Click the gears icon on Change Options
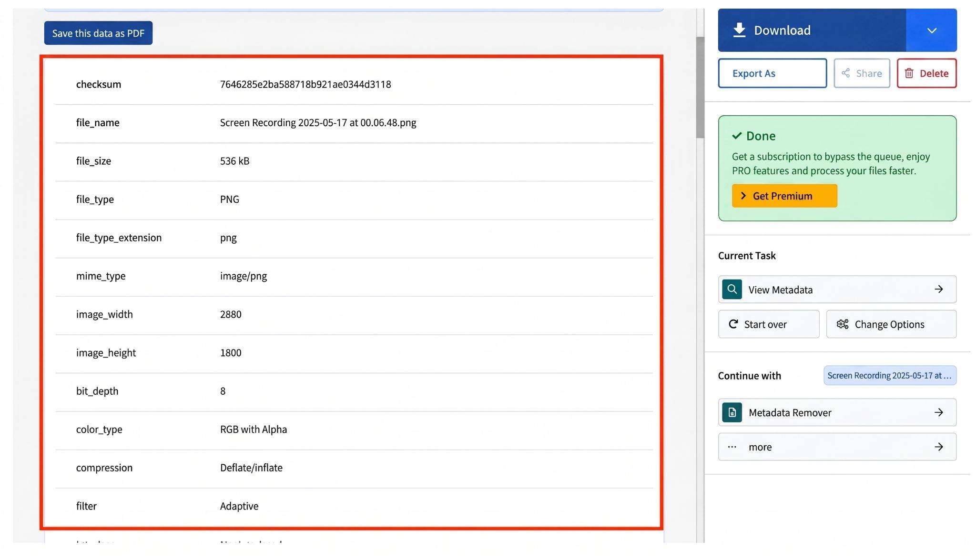 pyautogui.click(x=843, y=324)
